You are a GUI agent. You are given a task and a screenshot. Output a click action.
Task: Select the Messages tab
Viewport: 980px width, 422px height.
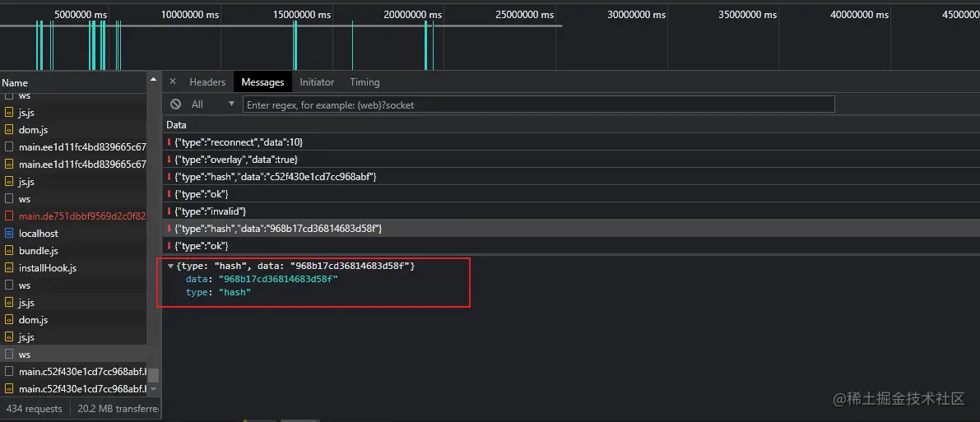tap(262, 82)
